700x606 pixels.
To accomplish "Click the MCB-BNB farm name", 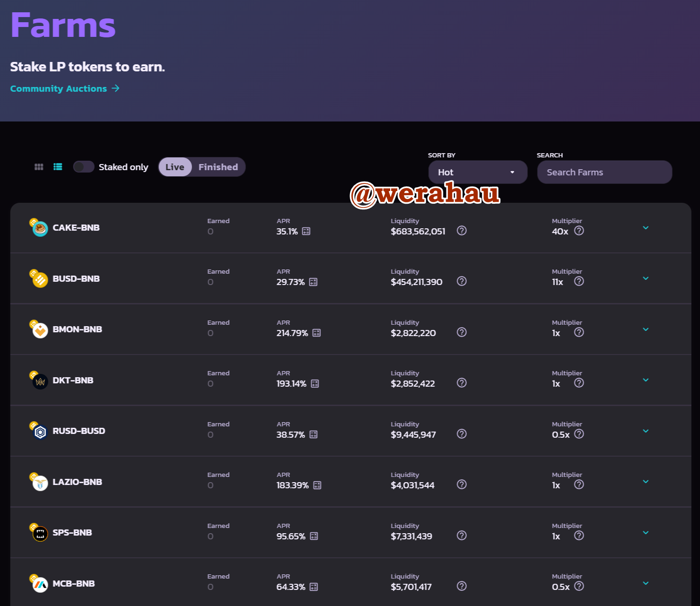I will [74, 583].
